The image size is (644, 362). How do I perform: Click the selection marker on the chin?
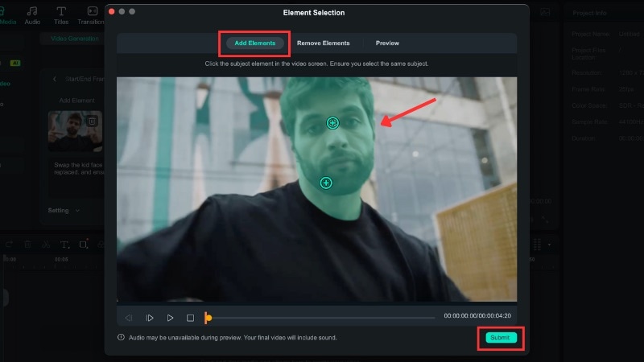click(x=326, y=183)
